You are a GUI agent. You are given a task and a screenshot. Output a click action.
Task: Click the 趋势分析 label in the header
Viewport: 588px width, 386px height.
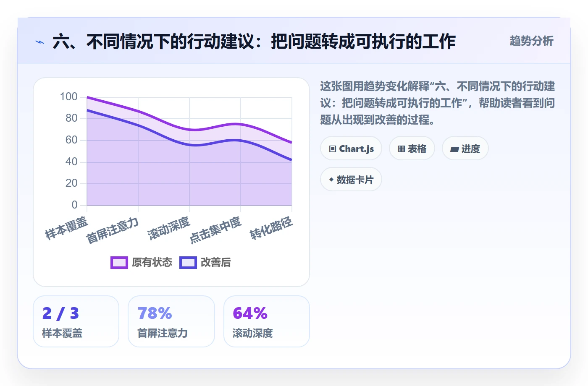[532, 41]
